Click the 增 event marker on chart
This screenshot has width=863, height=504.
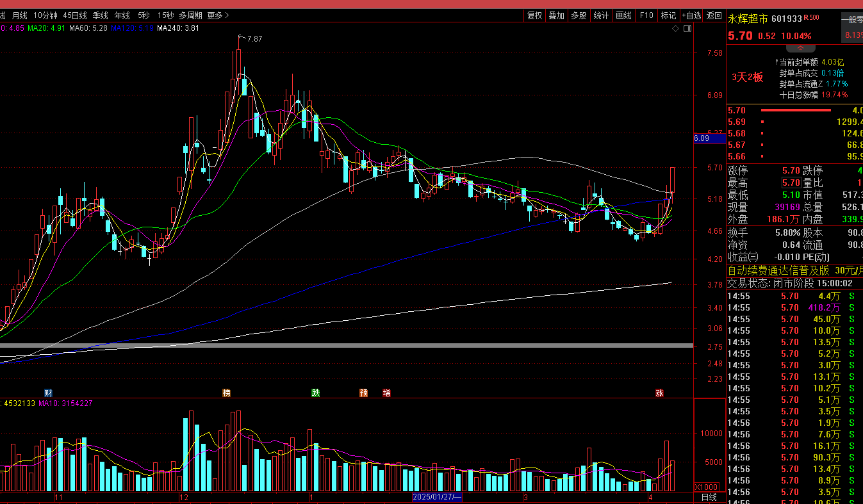tap(386, 393)
